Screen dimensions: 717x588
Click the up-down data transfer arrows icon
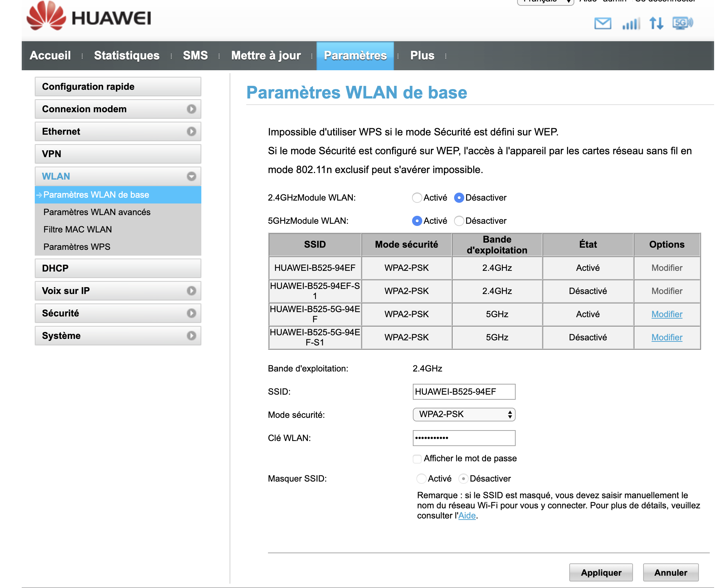(x=656, y=24)
